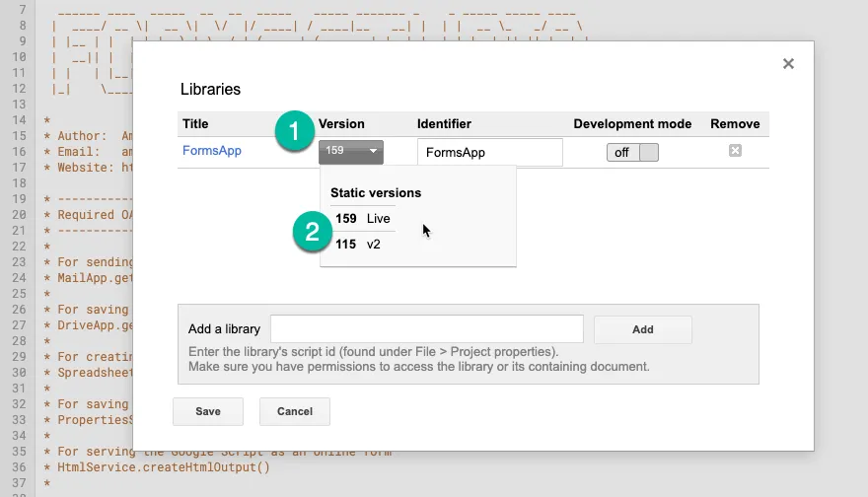
Task: Click the Version column header
Action: pos(341,124)
